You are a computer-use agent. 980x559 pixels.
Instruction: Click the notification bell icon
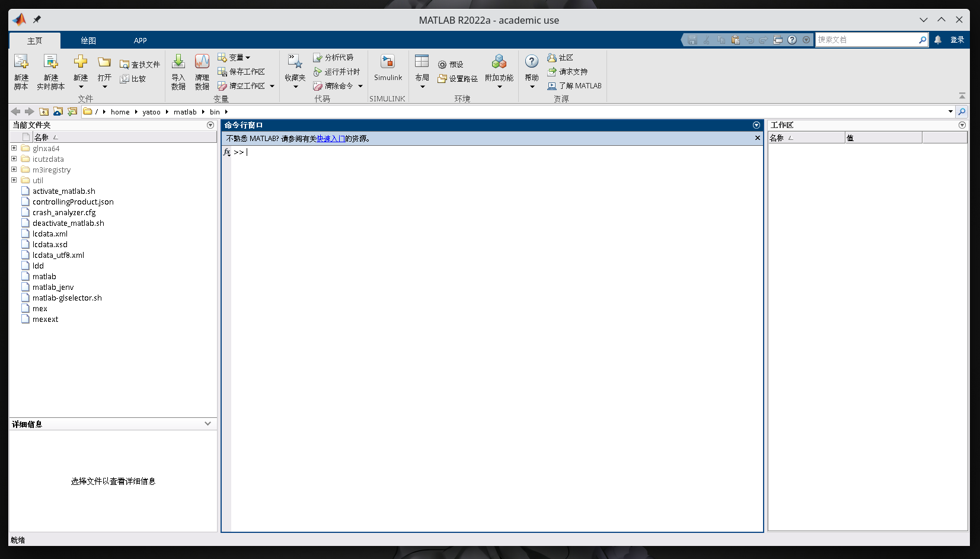point(938,40)
